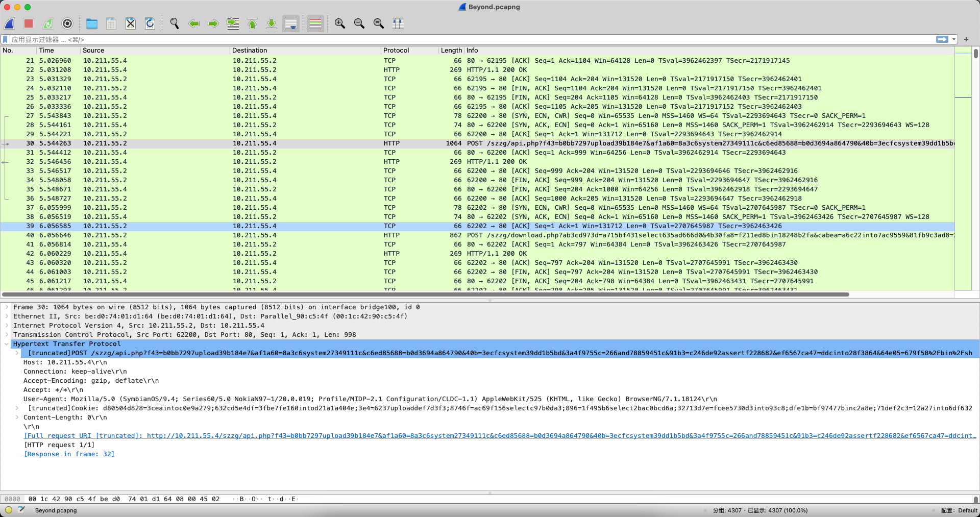Open a capture file with the folder icon

[x=92, y=23]
